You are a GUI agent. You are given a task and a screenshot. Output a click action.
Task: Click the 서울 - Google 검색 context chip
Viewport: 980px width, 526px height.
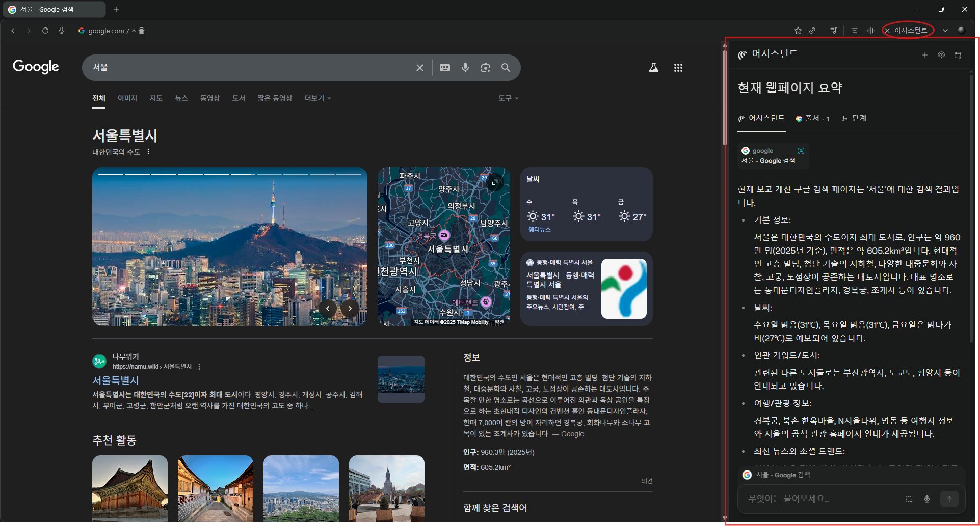(777, 475)
